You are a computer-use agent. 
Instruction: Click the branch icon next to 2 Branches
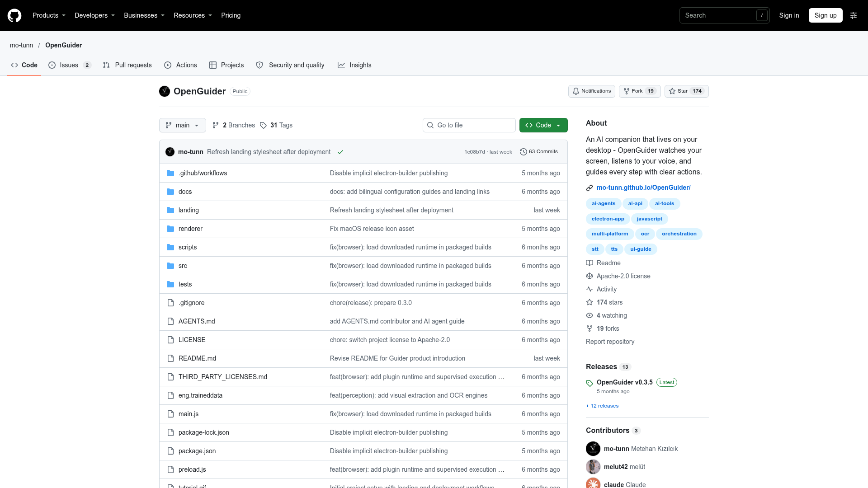click(216, 125)
